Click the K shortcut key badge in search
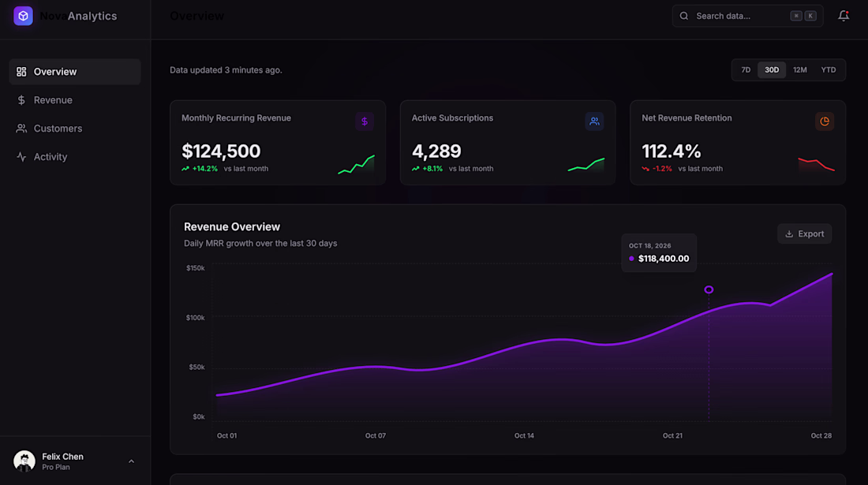This screenshot has width=868, height=485. 810,16
